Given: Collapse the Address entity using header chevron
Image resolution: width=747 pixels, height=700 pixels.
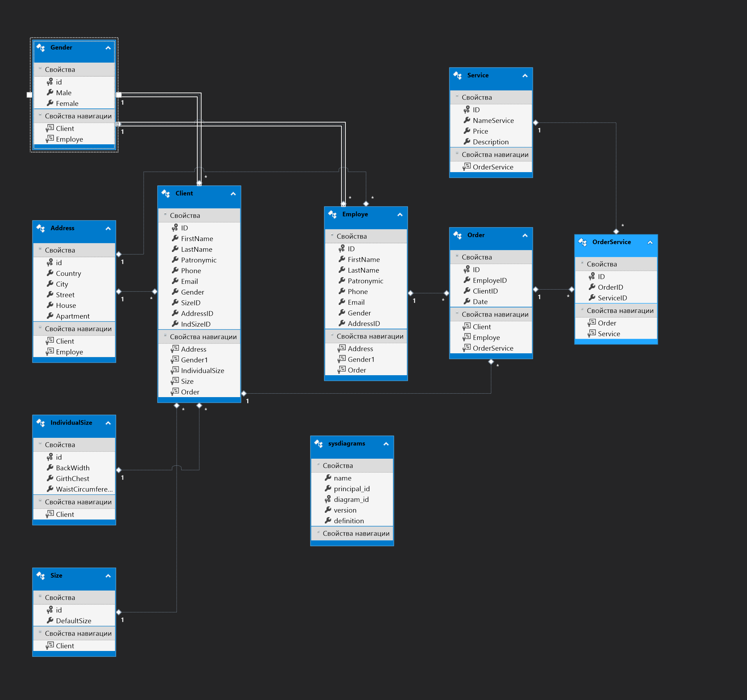Looking at the screenshot, I should (108, 228).
